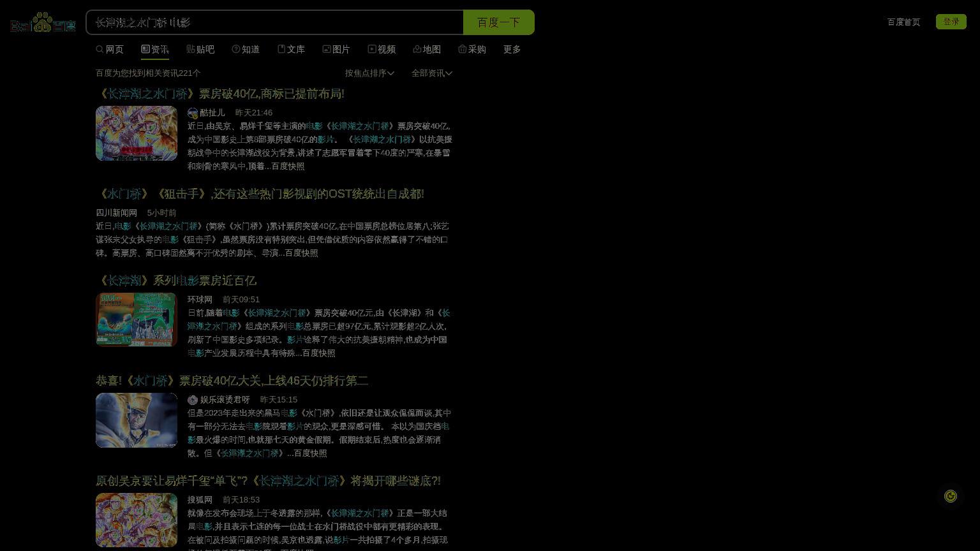Open 百度快照 of 四川新闻网 article

(x=301, y=253)
